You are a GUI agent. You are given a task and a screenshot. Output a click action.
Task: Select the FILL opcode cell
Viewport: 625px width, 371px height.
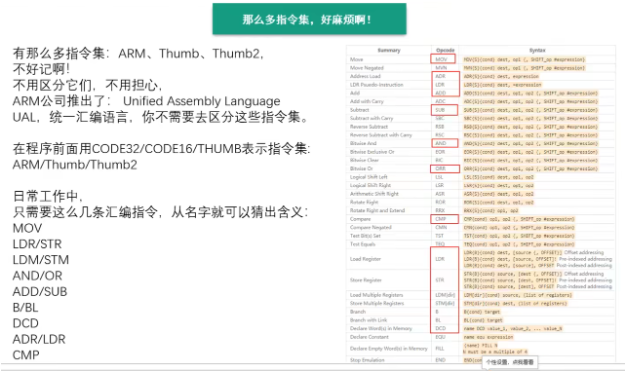440,348
